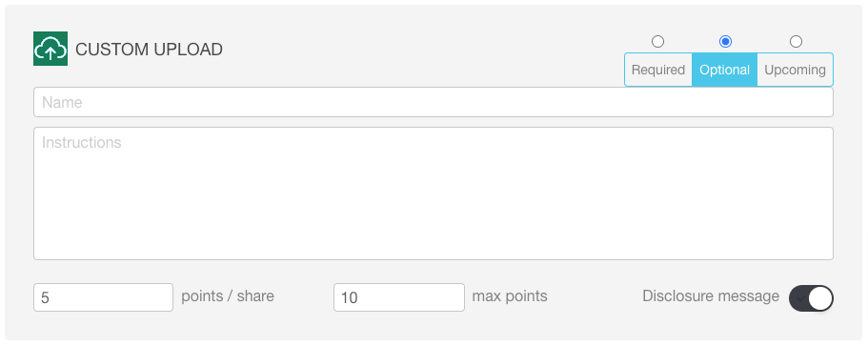Viewport: 868px width, 346px height.
Task: Click the CUSTOM UPLOAD heading text
Action: tap(149, 50)
